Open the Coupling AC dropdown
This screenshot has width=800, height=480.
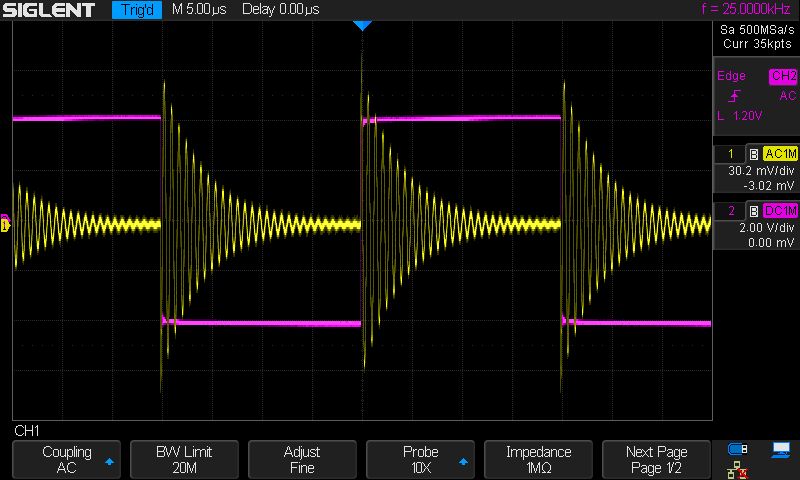coord(66,460)
